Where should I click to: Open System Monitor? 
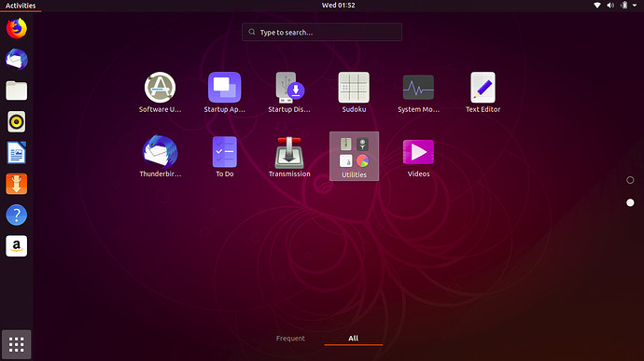point(418,92)
